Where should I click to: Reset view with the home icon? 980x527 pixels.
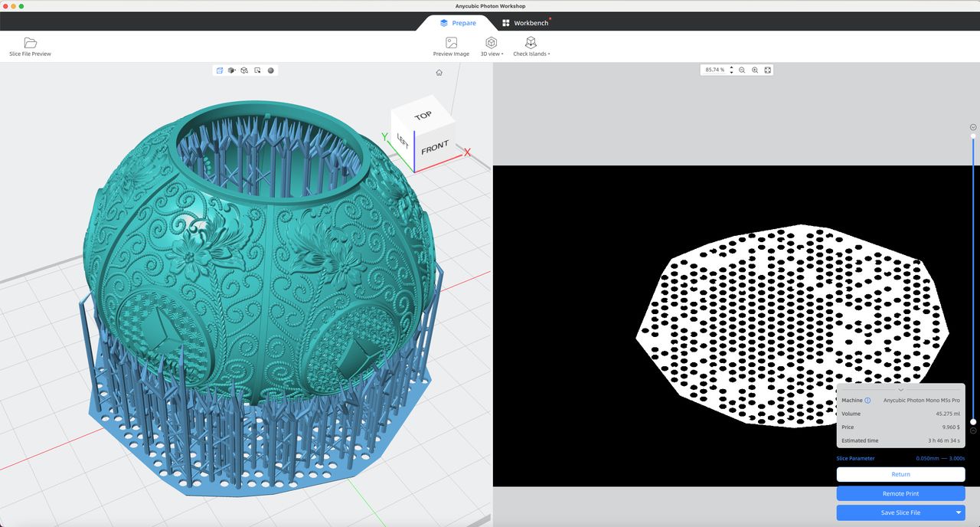point(439,73)
